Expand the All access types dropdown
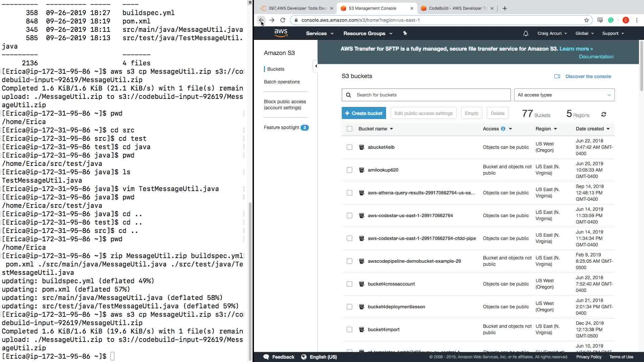Image resolution: width=644 pixels, height=362 pixels. point(564,95)
